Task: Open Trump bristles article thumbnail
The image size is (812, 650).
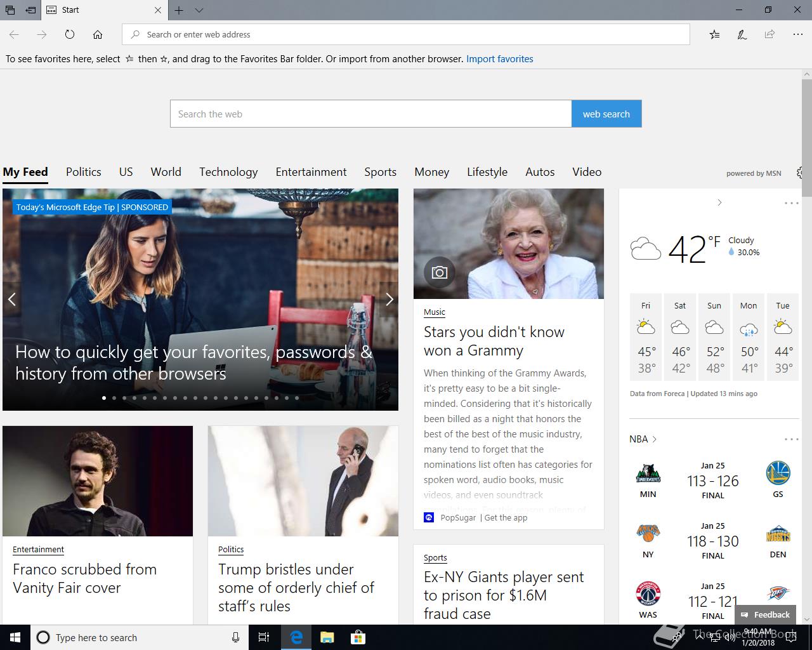Action: pos(303,481)
